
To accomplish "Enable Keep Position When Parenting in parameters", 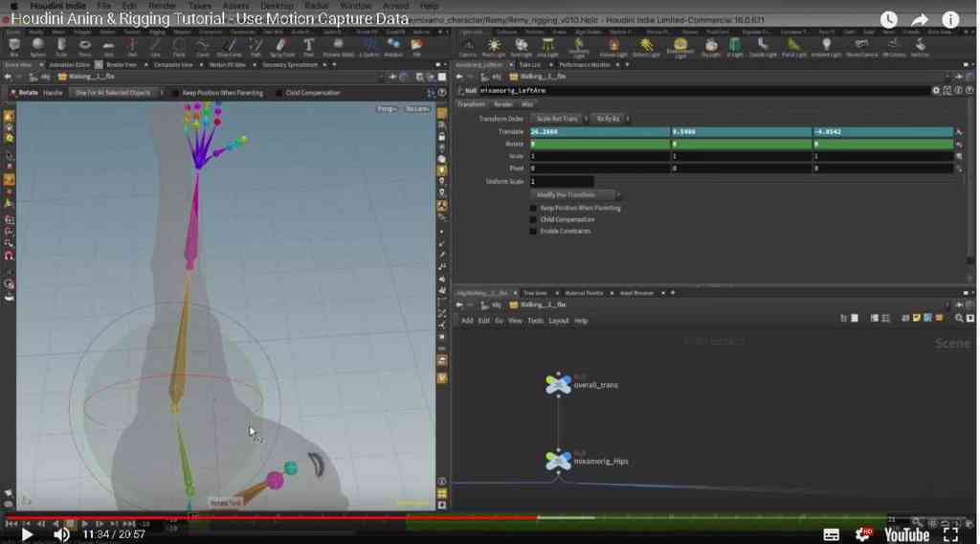I will tap(533, 208).
